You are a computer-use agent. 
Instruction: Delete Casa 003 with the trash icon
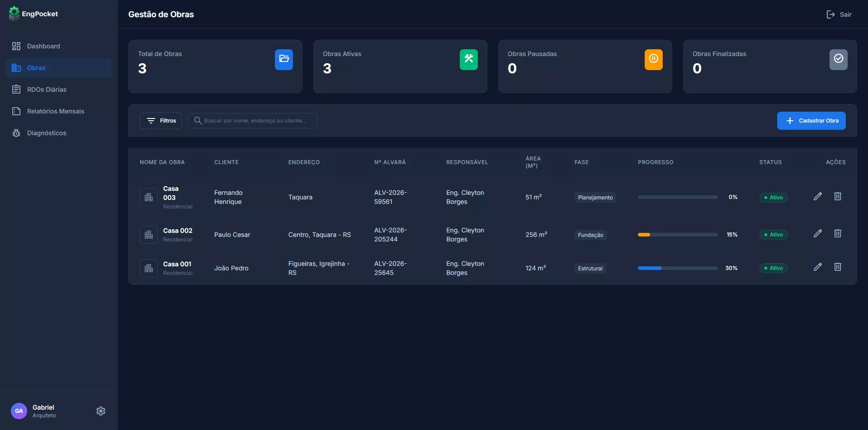click(837, 196)
